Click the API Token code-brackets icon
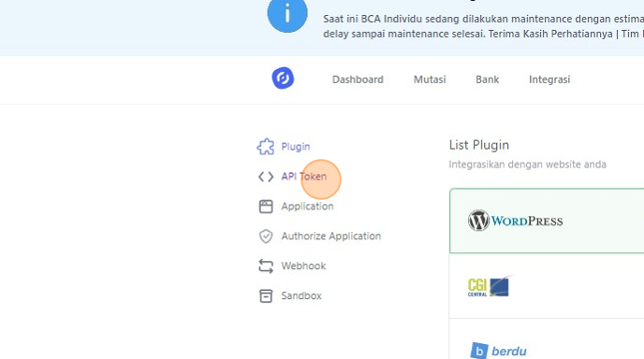Viewport: 644px width, 359px height. tap(266, 177)
